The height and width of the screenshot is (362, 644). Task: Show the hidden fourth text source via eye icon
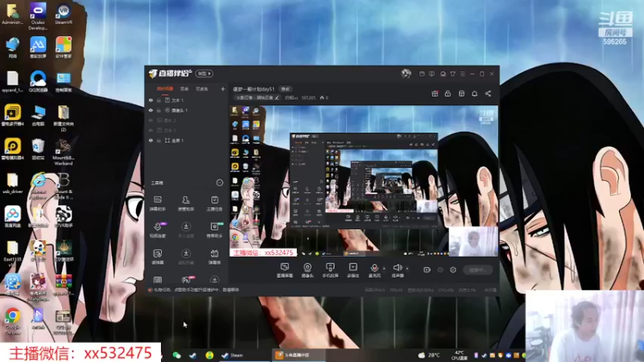point(151,130)
